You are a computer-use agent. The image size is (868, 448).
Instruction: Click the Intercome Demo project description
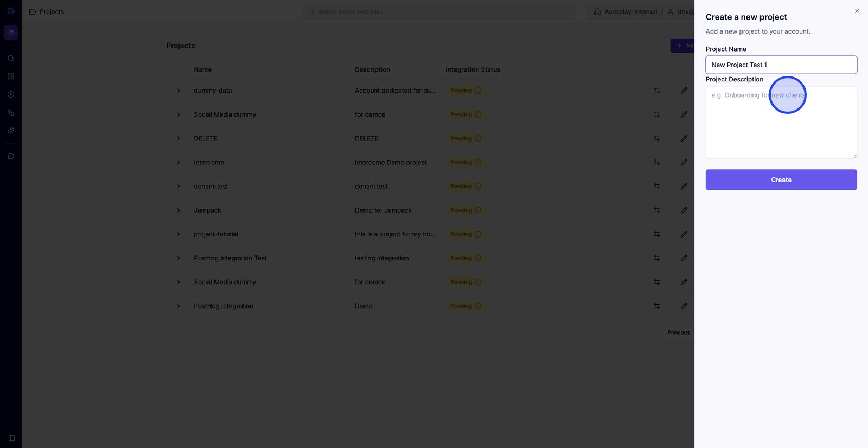click(x=391, y=163)
